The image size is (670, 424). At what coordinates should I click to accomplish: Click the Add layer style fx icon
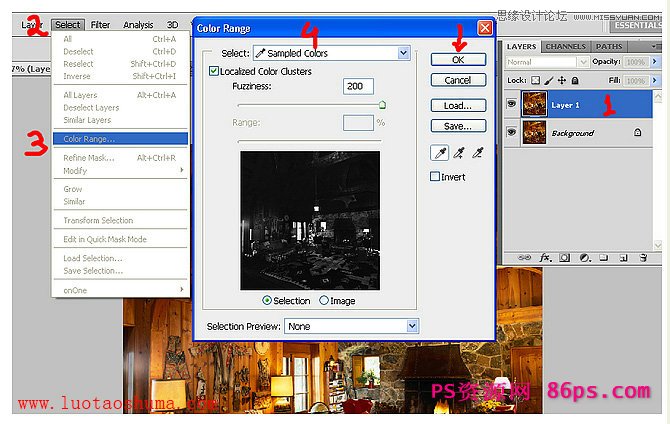546,257
